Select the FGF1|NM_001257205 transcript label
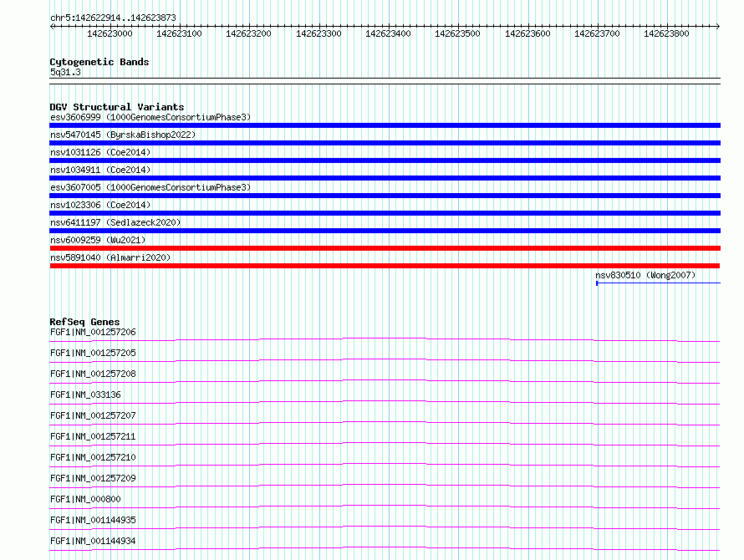Image resolution: width=744 pixels, height=560 pixels. click(x=93, y=353)
